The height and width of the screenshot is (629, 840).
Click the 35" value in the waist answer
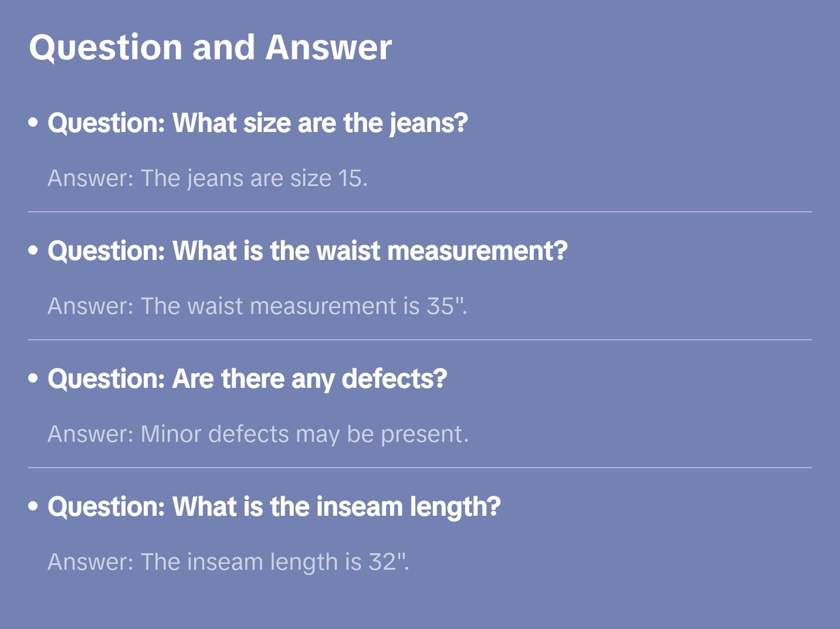tap(445, 306)
